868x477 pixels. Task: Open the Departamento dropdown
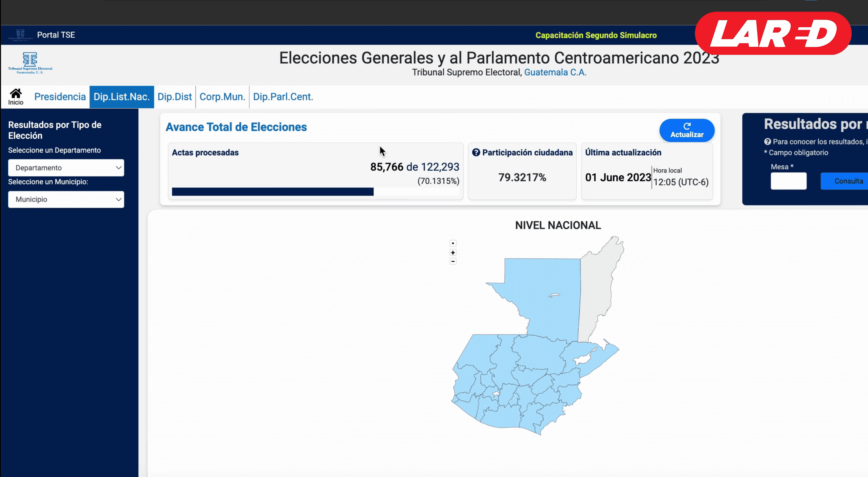coord(66,168)
